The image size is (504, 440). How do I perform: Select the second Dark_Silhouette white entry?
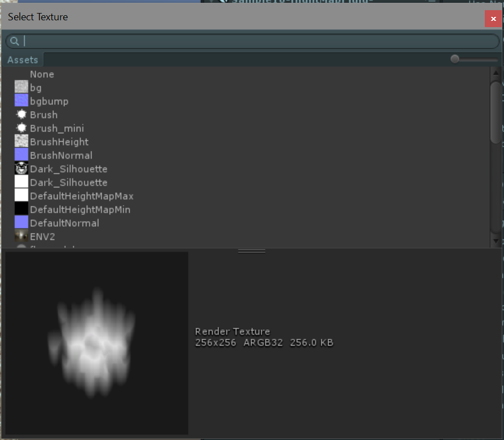pos(68,182)
